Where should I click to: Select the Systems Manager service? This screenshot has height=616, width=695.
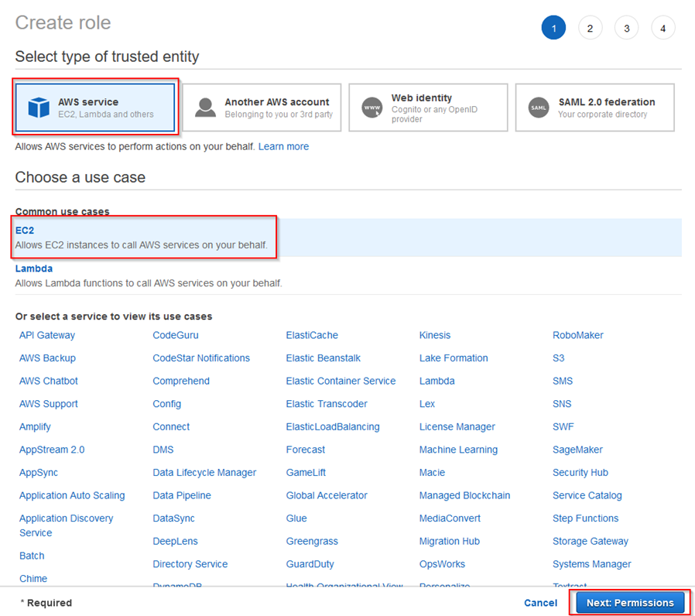(592, 564)
